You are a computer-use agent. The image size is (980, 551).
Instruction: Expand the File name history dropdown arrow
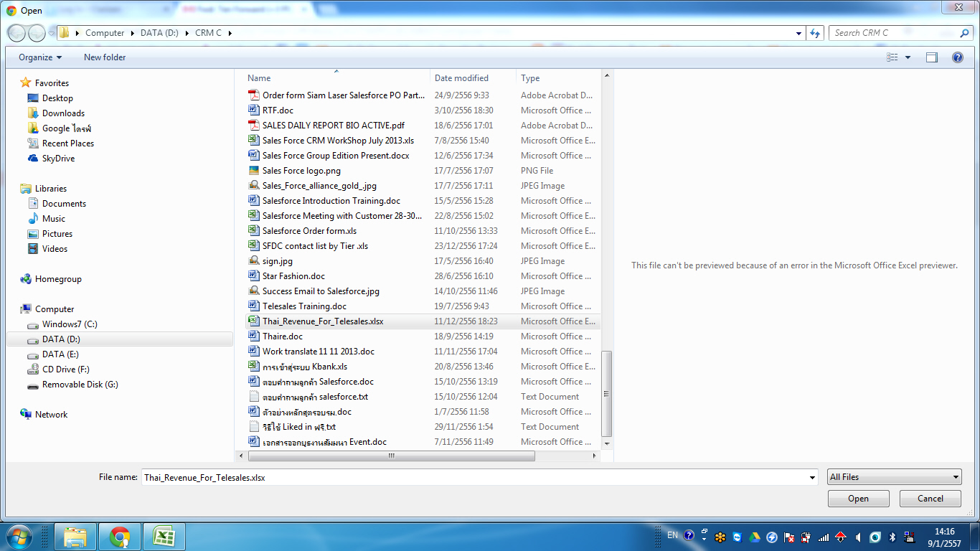(x=812, y=477)
